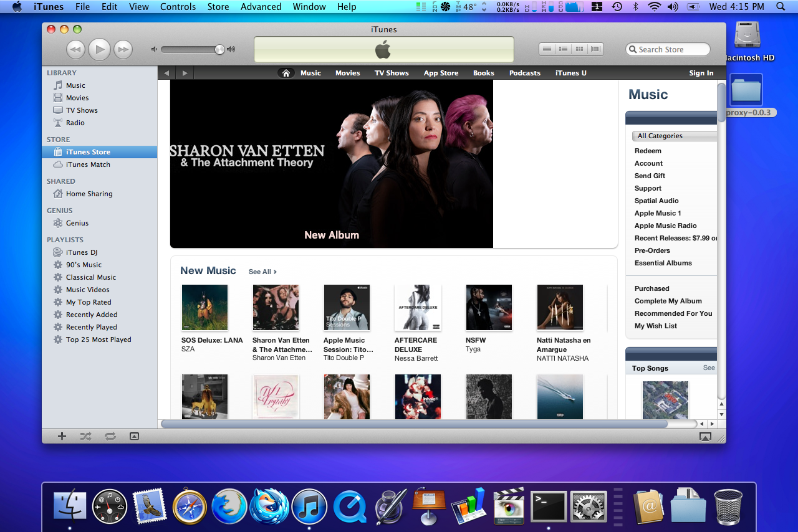798x532 pixels.
Task: Open Movies in the Library sidebar
Action: coord(77,98)
